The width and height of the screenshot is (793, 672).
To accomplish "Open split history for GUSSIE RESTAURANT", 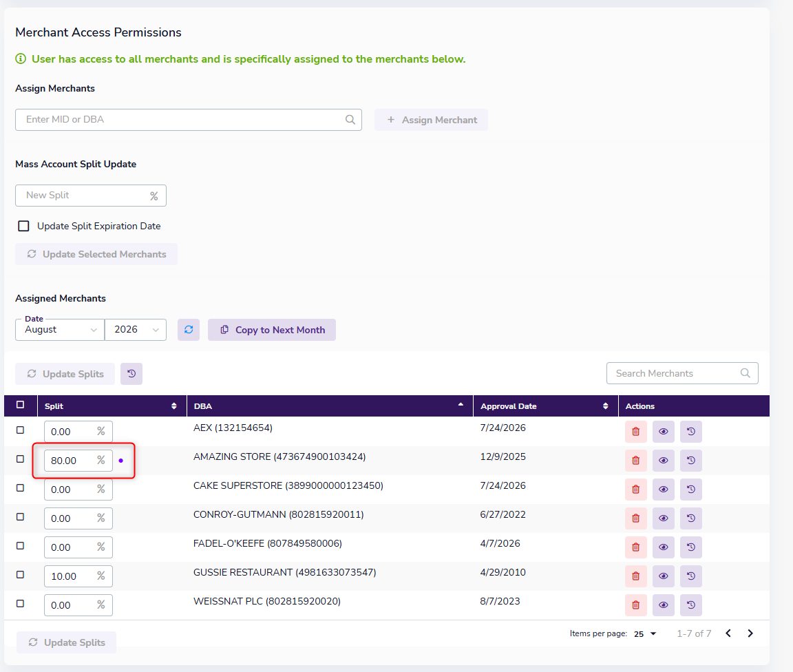I will [691, 576].
